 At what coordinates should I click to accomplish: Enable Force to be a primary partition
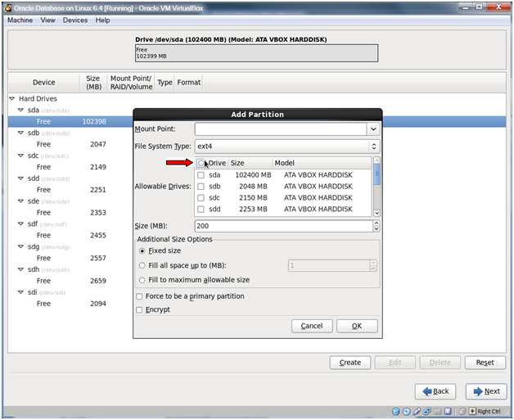[x=139, y=296]
